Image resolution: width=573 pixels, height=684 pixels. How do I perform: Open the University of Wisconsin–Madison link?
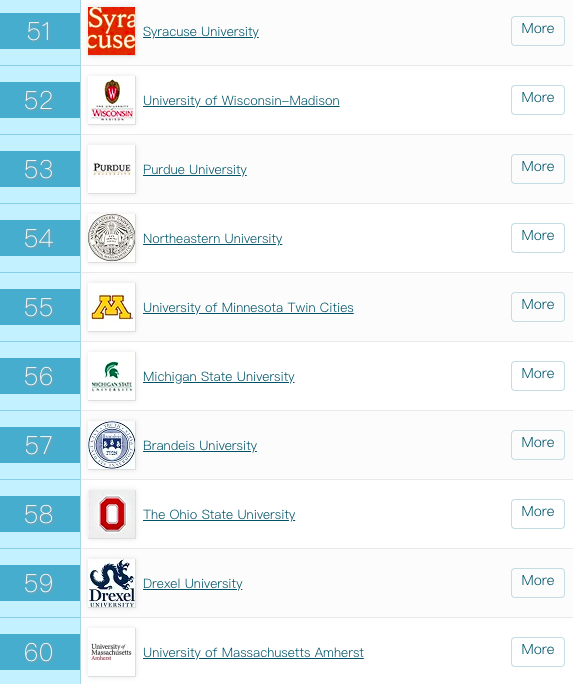pos(241,101)
